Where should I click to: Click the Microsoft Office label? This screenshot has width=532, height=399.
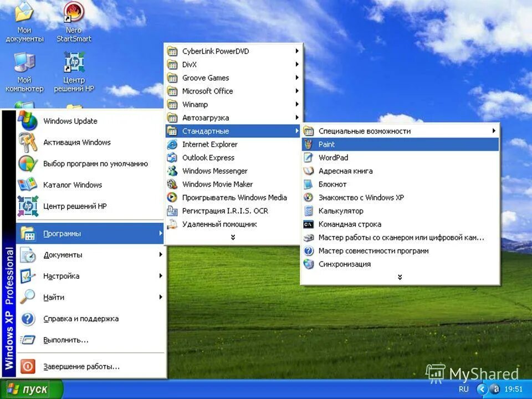(208, 91)
